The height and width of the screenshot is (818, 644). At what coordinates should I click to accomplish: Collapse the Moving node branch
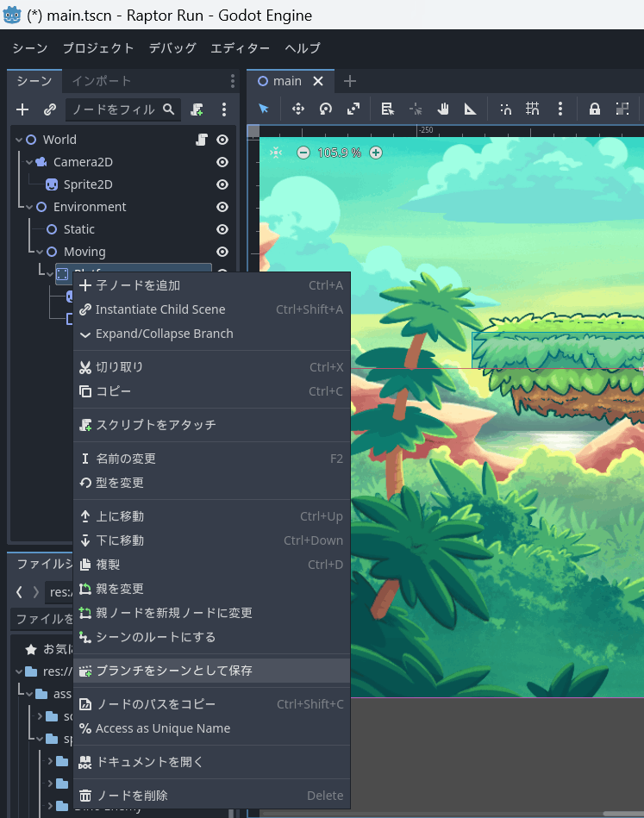click(40, 252)
